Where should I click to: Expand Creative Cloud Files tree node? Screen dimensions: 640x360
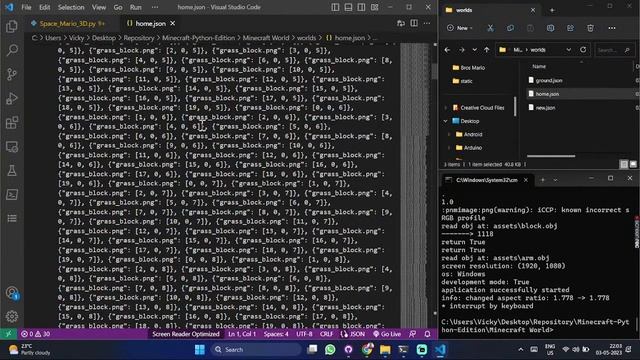pos(445,108)
